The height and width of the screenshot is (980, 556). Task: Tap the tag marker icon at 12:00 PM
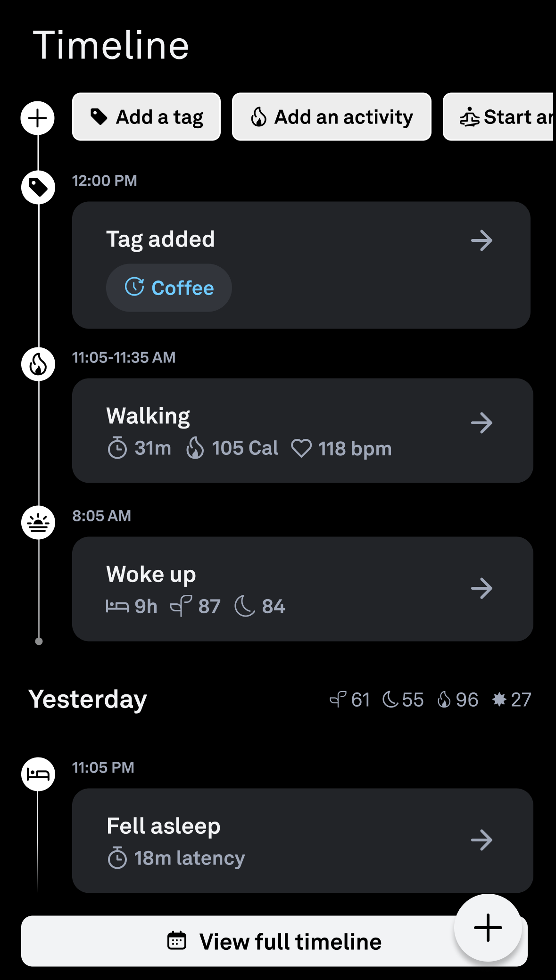38,187
